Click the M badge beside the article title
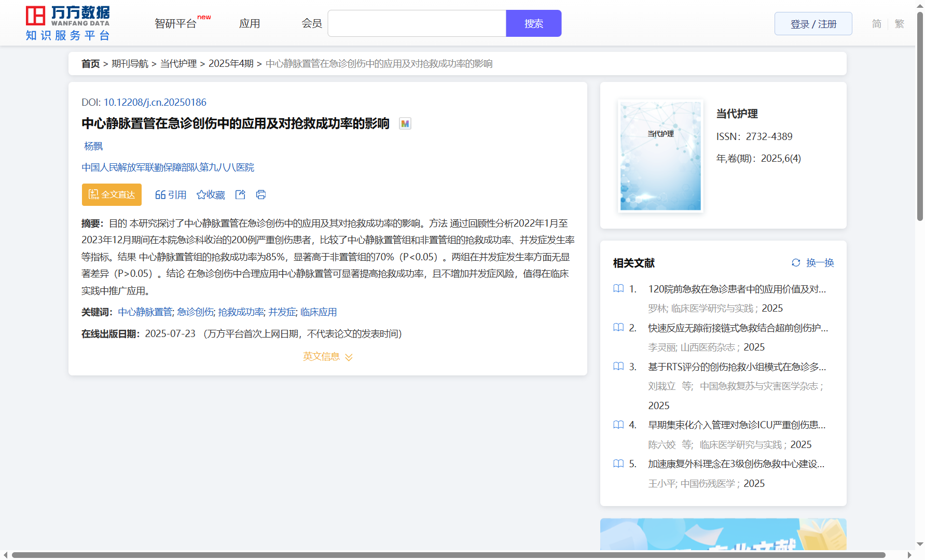925x560 pixels. tap(405, 124)
